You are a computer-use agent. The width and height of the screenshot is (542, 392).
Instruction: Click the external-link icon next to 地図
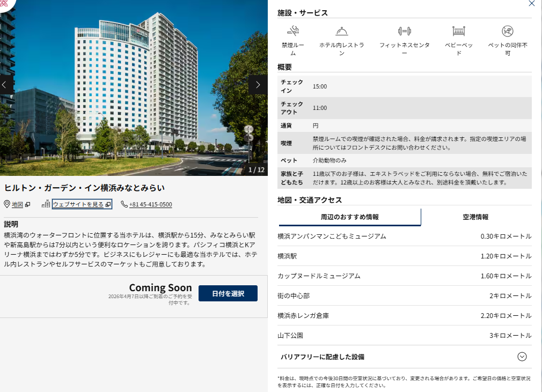[28, 204]
